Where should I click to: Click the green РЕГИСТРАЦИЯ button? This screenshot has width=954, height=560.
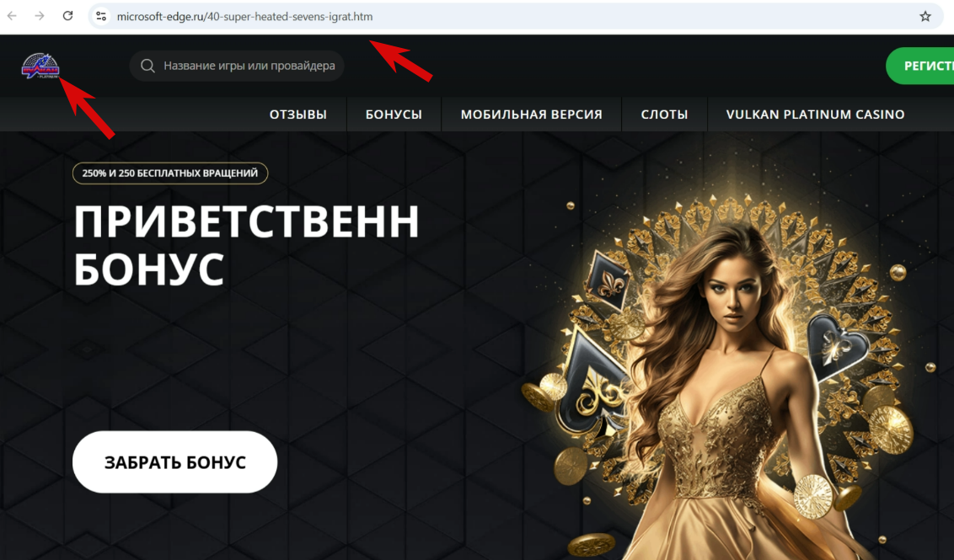[920, 66]
